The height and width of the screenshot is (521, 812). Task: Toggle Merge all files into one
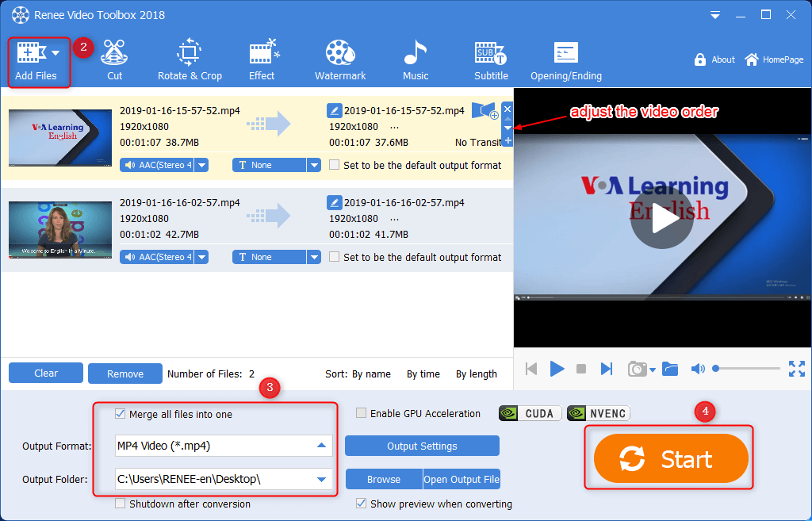click(x=121, y=414)
